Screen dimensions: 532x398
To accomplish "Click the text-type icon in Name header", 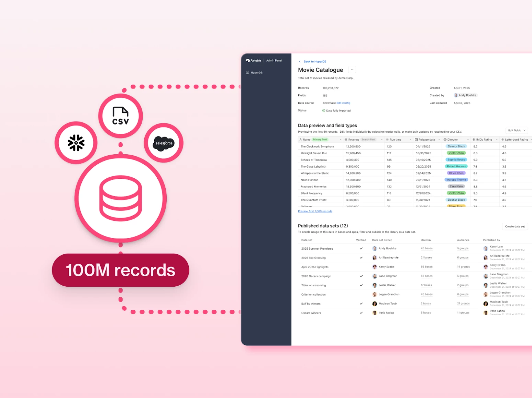I will 301,140.
